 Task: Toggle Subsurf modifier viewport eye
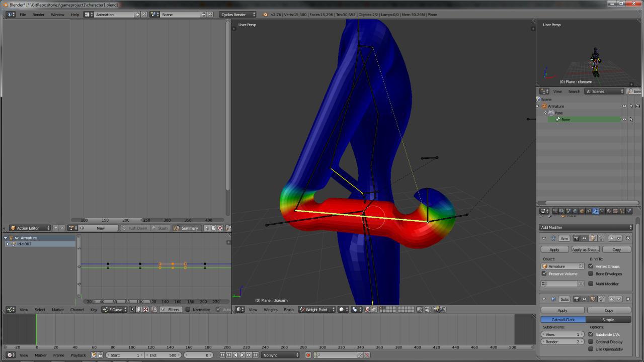click(584, 299)
